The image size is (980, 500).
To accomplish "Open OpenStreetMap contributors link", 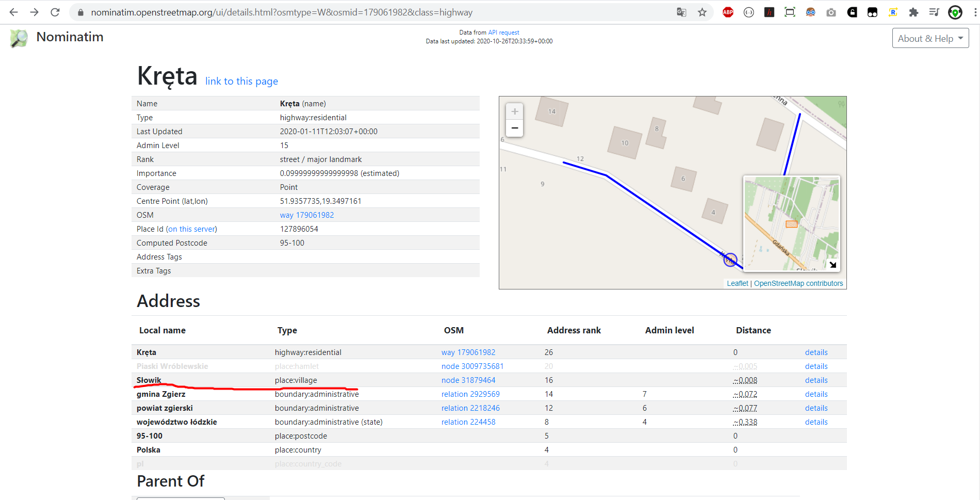I will (x=798, y=283).
